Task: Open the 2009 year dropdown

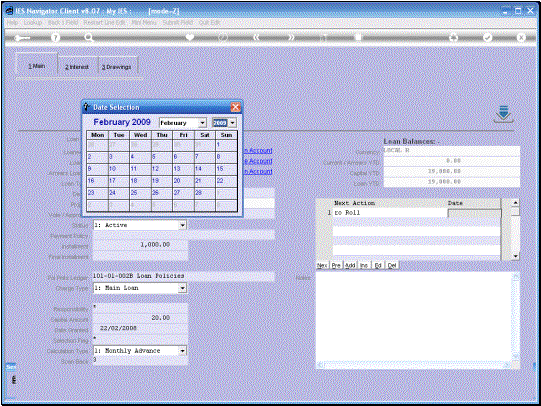Action: click(233, 122)
